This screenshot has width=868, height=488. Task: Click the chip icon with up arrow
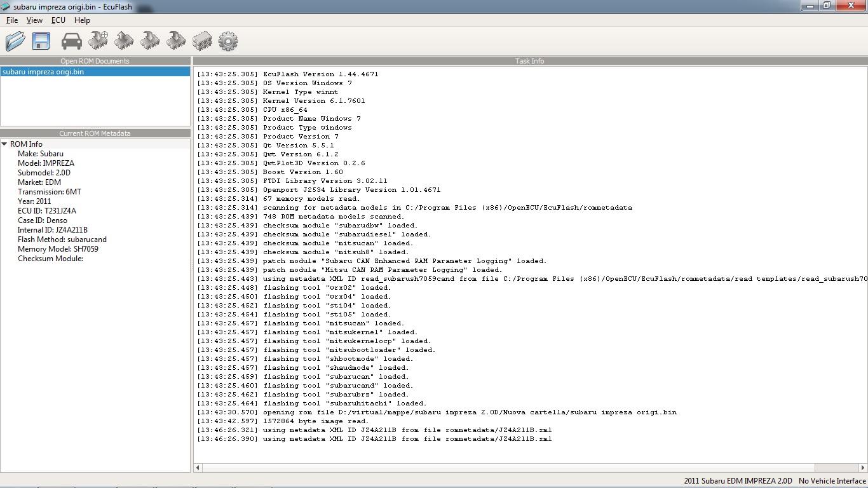124,41
